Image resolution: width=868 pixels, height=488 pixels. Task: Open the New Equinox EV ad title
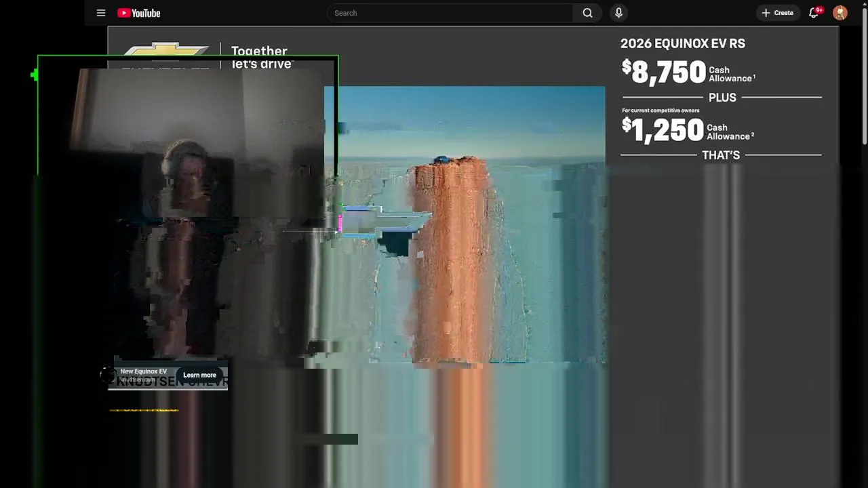click(x=143, y=371)
